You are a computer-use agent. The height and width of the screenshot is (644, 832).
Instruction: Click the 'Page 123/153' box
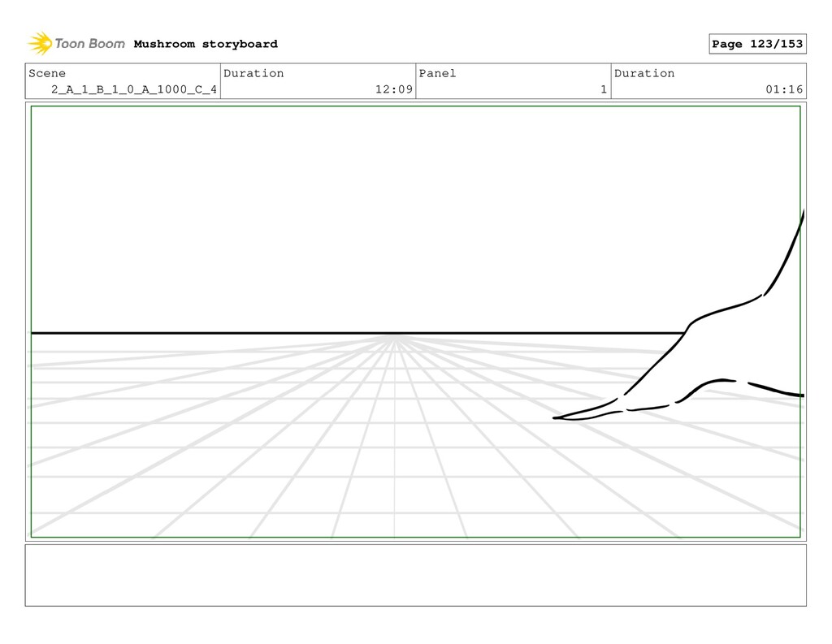[758, 44]
